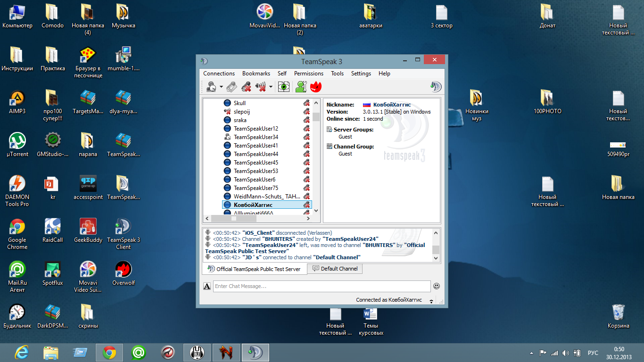The width and height of the screenshot is (644, 362).
Task: Open the TeamSpeak 3 Client desktop shortcut
Action: pyautogui.click(x=124, y=234)
